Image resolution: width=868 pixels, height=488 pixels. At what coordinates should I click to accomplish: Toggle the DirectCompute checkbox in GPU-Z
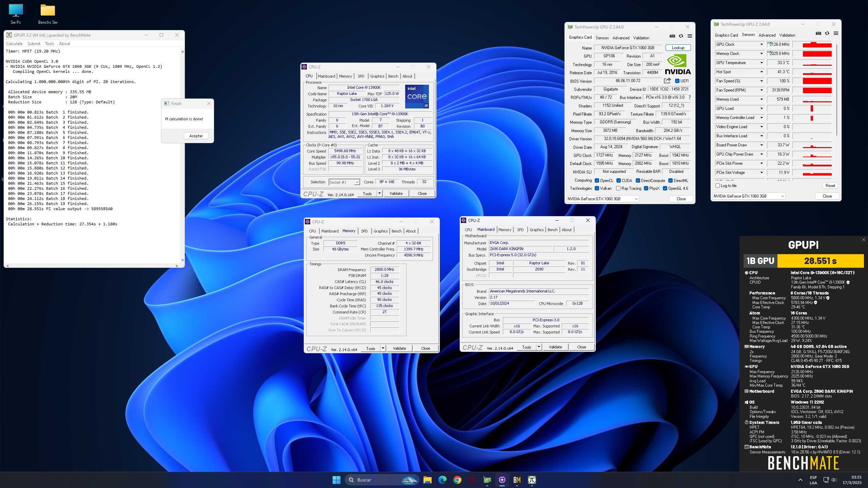click(638, 181)
